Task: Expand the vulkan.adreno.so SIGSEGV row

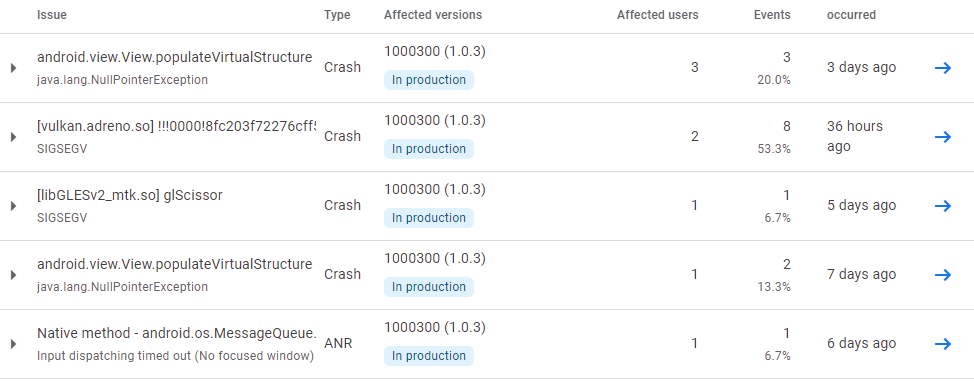Action: coord(14,137)
